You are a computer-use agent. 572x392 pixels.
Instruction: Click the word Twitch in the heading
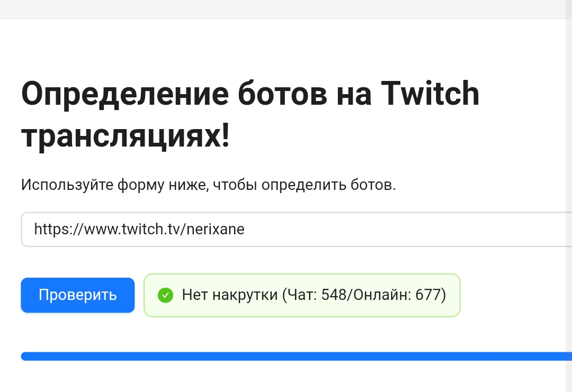(430, 94)
